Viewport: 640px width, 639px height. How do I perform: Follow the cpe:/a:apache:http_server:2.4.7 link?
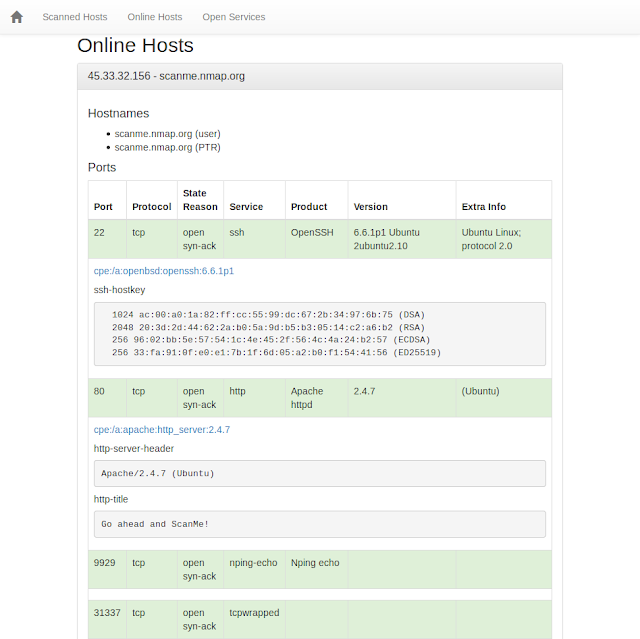tap(162, 430)
